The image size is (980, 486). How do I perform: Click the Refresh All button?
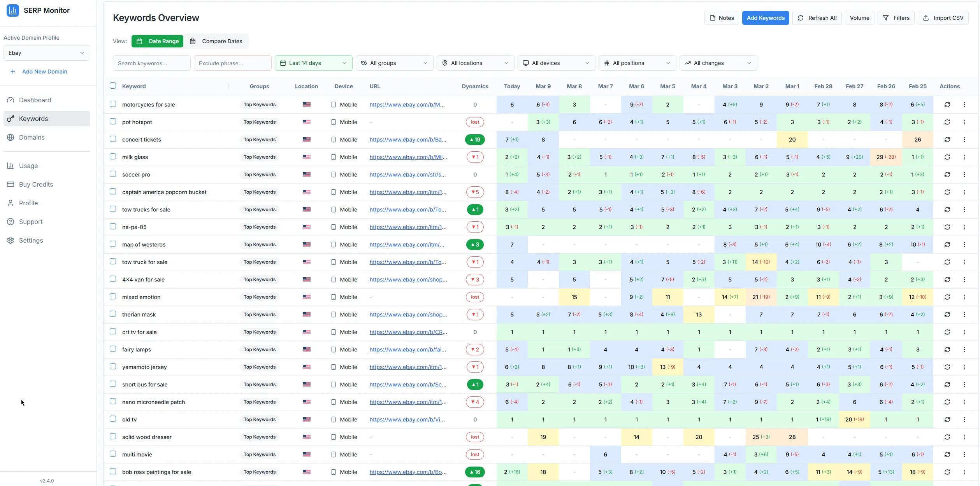(817, 18)
